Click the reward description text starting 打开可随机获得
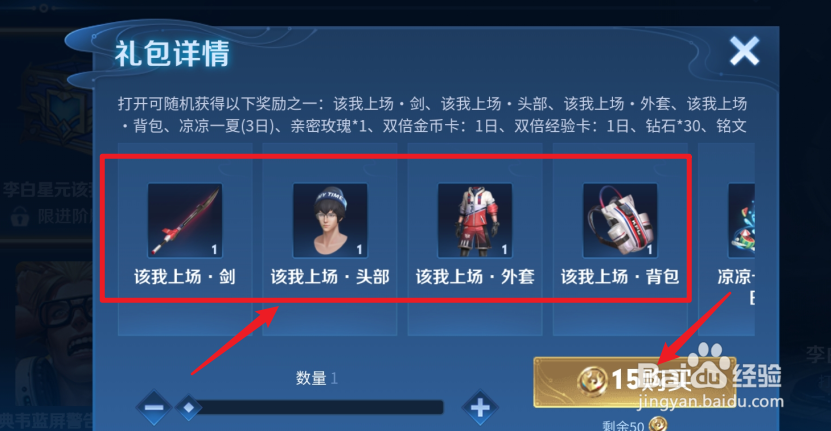The width and height of the screenshot is (831, 431). [432, 115]
